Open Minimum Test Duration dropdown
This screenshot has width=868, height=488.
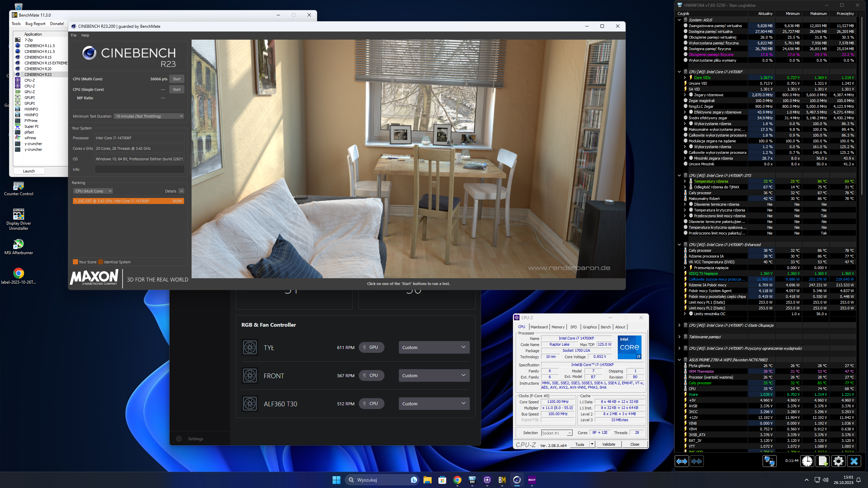tap(149, 116)
